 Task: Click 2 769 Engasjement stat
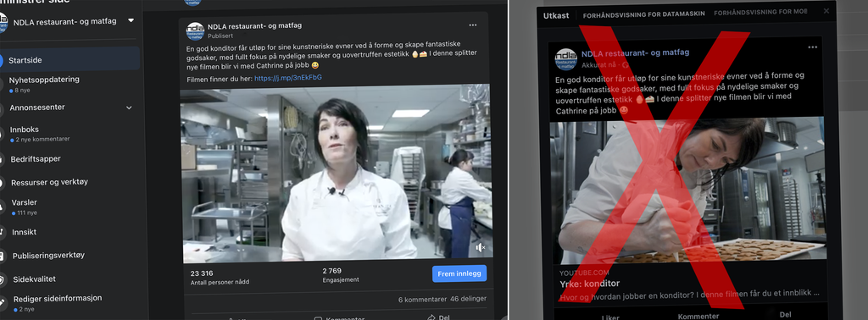340,274
